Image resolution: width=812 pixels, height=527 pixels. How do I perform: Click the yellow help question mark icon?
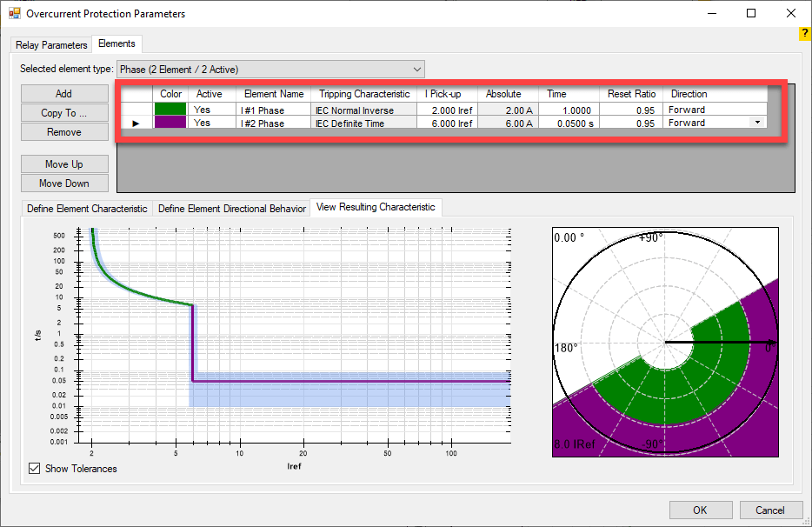click(804, 33)
